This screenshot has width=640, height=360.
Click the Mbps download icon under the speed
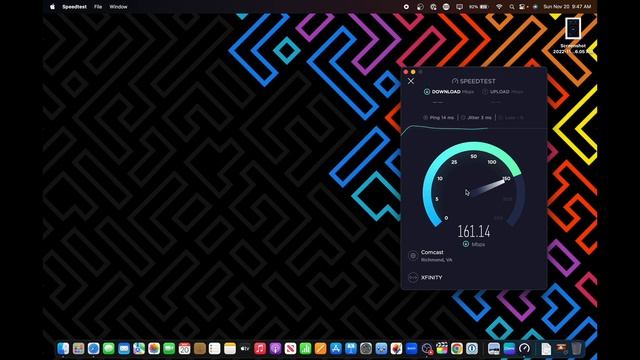click(466, 244)
